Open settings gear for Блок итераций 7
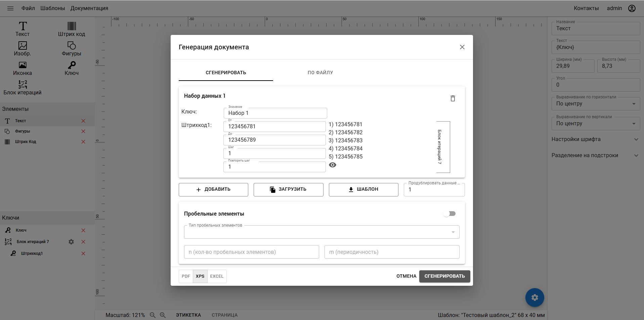Image resolution: width=644 pixels, height=320 pixels. [x=71, y=242]
